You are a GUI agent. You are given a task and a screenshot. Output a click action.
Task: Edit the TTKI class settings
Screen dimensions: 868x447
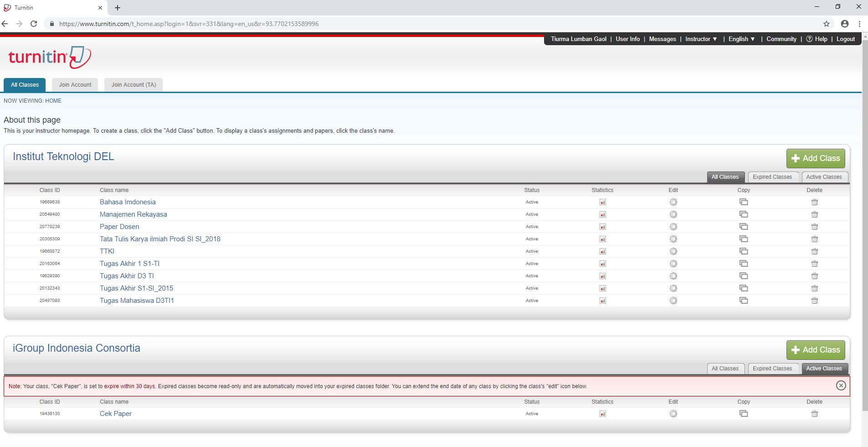(x=673, y=251)
